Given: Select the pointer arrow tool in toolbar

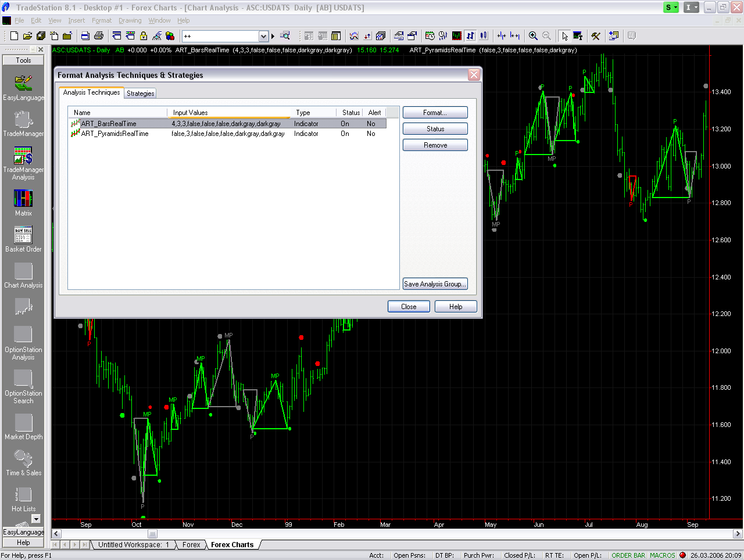Looking at the screenshot, I should pos(564,36).
